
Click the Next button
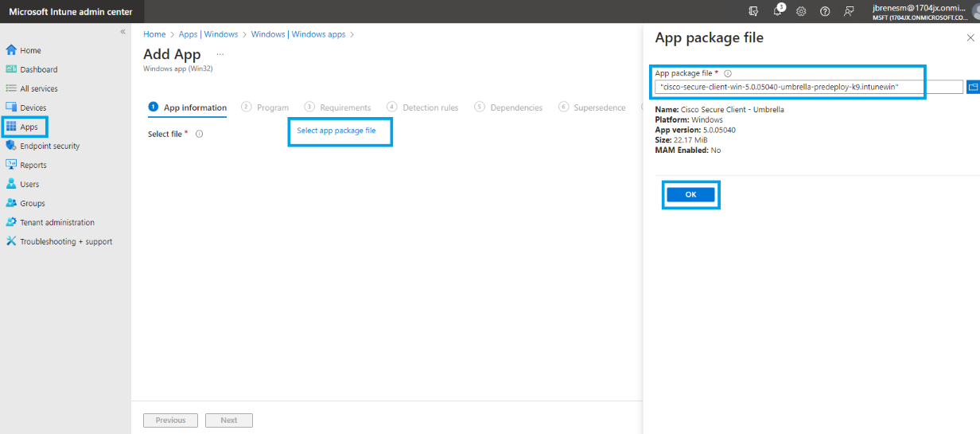point(229,420)
